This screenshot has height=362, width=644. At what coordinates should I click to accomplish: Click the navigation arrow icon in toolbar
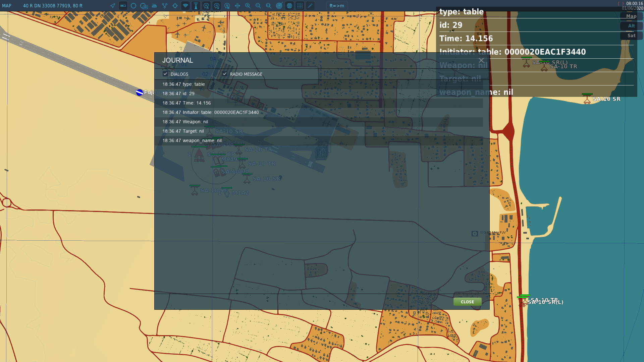click(x=113, y=6)
